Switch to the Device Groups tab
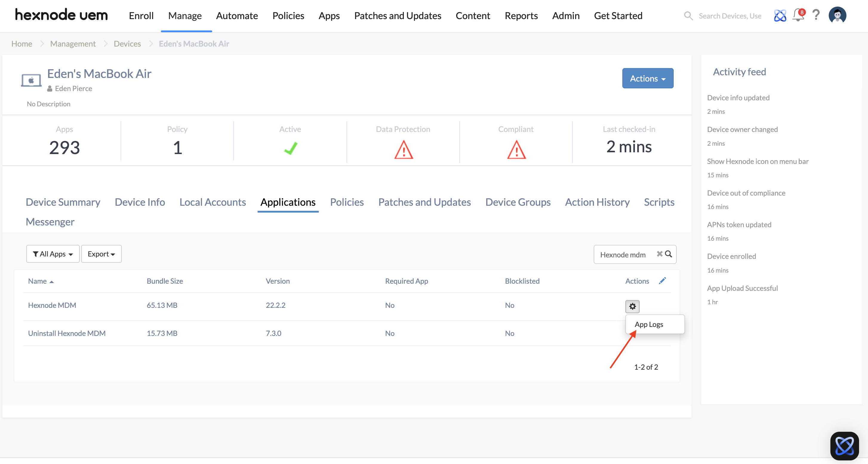 (x=518, y=202)
